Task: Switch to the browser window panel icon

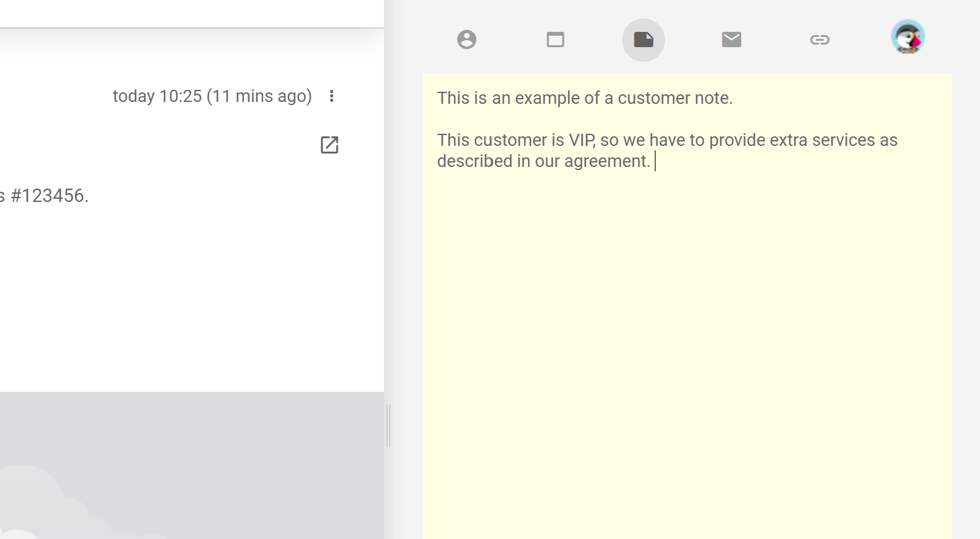Action: pos(555,40)
